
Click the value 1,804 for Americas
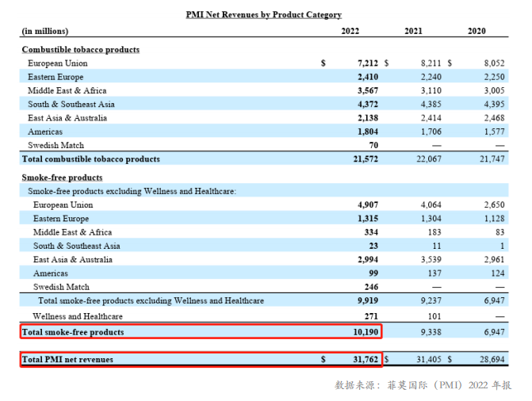[368, 132]
